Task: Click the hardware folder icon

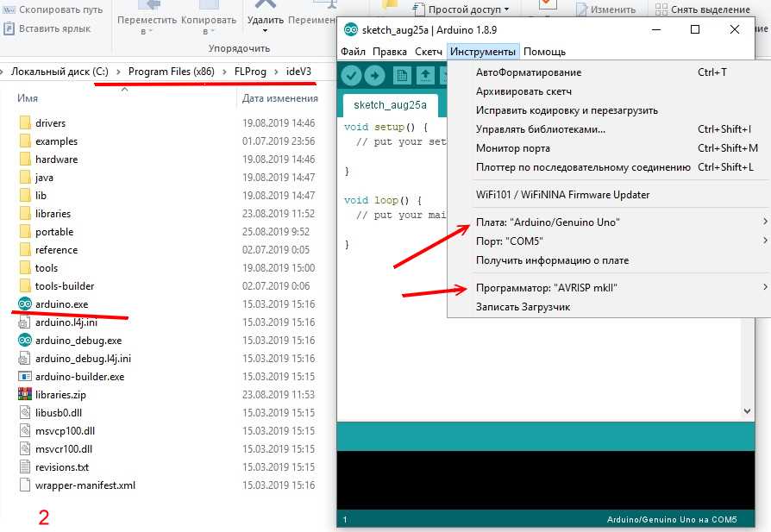Action: (25, 160)
